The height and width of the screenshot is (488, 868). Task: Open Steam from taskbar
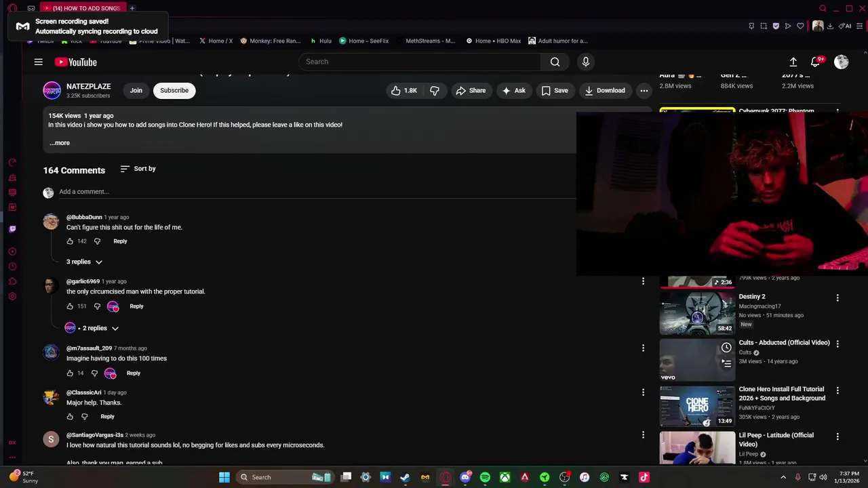click(x=405, y=477)
